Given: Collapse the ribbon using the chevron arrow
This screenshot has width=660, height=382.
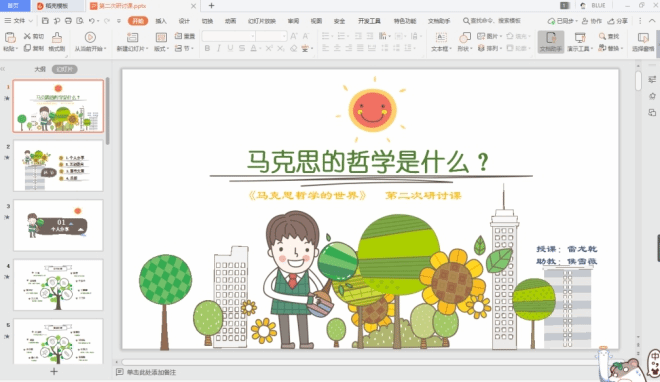Looking at the screenshot, I should (x=652, y=21).
